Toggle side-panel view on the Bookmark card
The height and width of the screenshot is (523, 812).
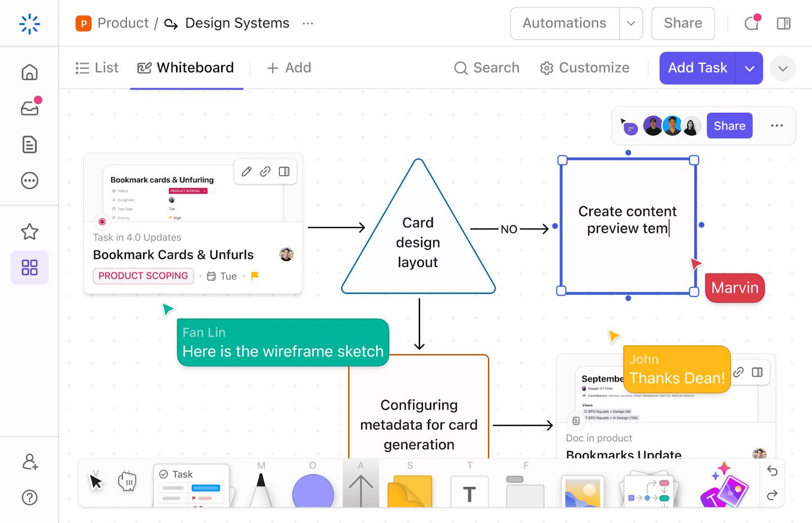coord(284,172)
